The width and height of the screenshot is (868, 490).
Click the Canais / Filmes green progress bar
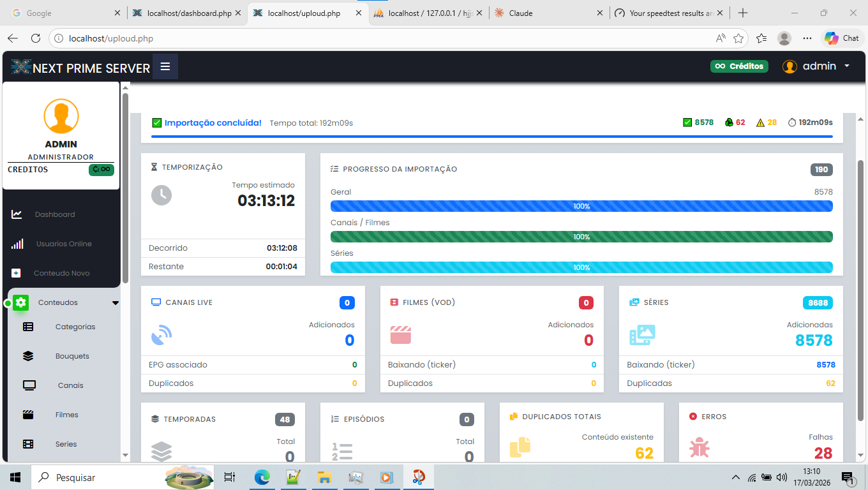[581, 237]
